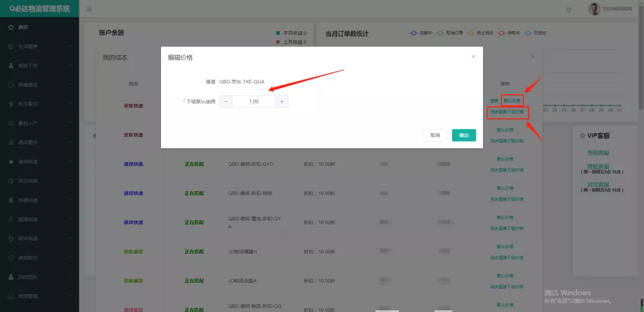Open 我的团队 in the sidebar
644x312 pixels.
point(39,277)
